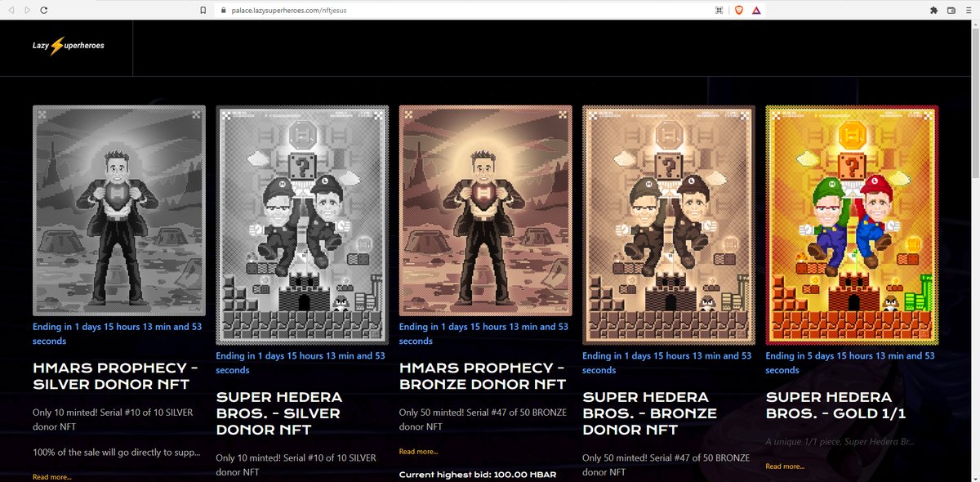Go back using the browser back arrow

click(11, 10)
